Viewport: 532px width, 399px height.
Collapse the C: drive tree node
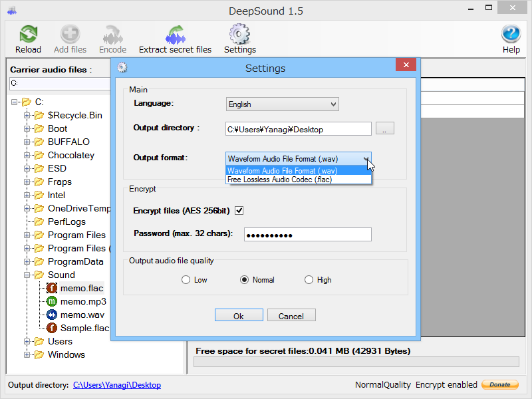point(14,102)
